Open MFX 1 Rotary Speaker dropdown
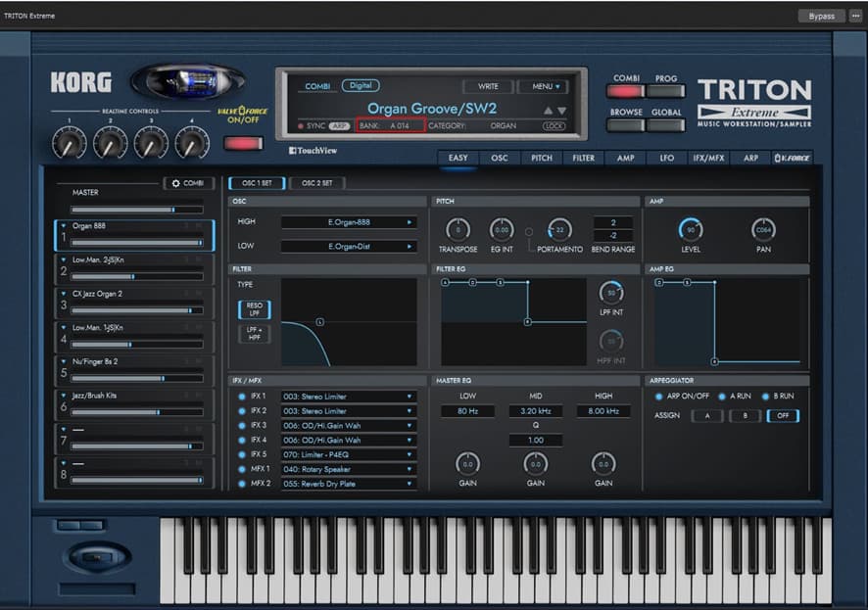Viewport: 868px width, 610px height. [349, 469]
